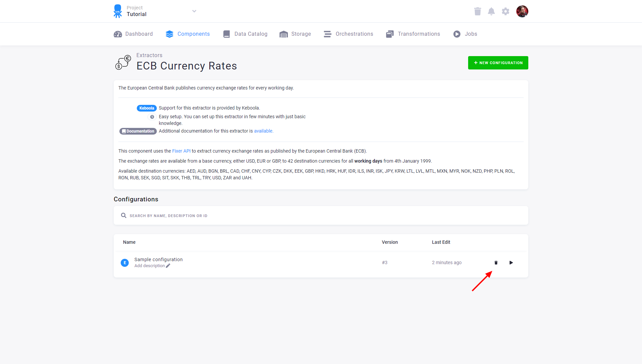The image size is (642, 364).
Task: Open the Transformations tab
Action: click(413, 34)
